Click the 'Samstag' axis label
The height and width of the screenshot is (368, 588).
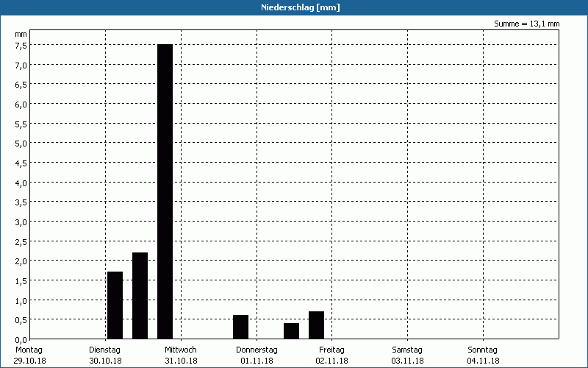click(x=407, y=350)
